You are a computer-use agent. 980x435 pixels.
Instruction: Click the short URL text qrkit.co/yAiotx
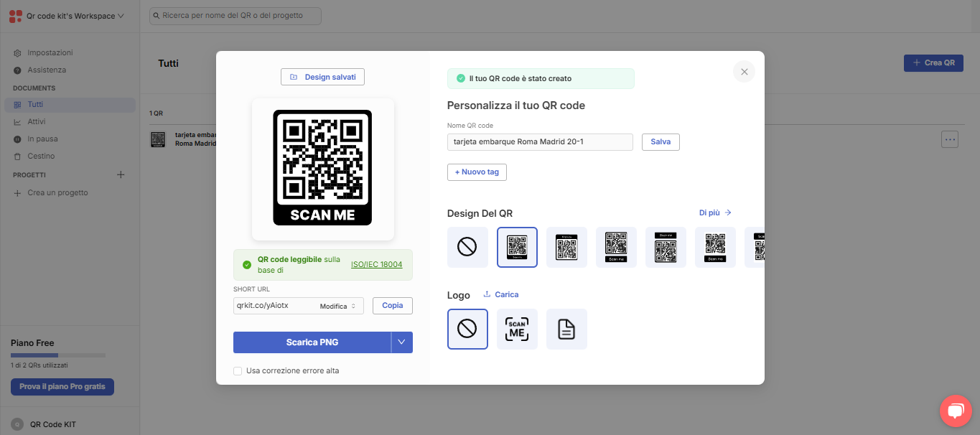click(263, 306)
